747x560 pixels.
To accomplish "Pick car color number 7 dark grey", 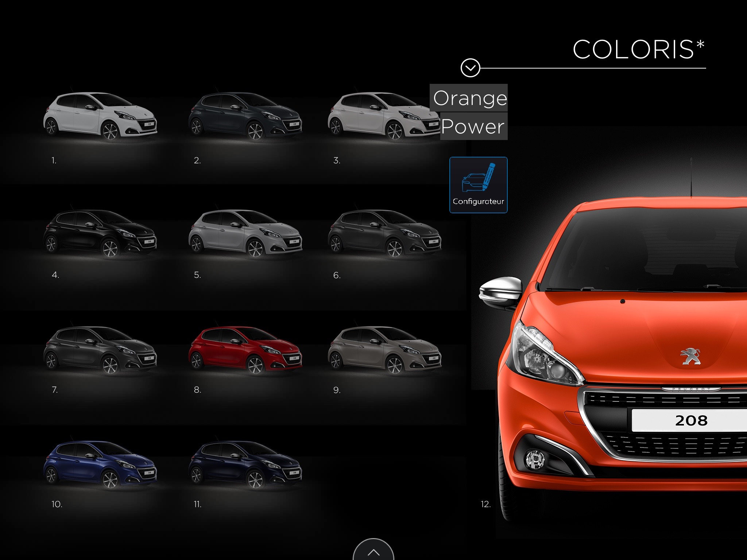I will tap(100, 349).
